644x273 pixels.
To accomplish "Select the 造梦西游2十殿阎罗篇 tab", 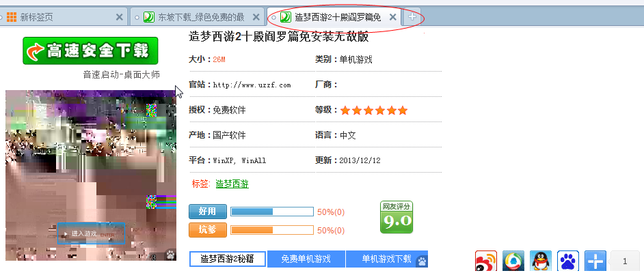I will pyautogui.click(x=334, y=17).
